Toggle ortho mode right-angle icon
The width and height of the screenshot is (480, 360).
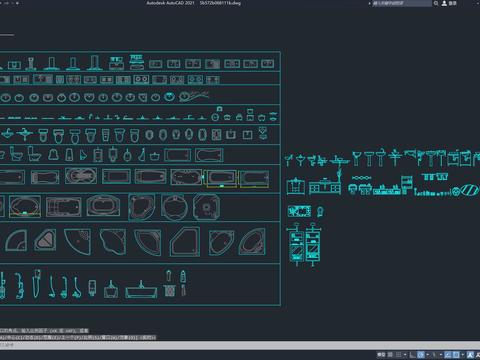[x=413, y=355]
